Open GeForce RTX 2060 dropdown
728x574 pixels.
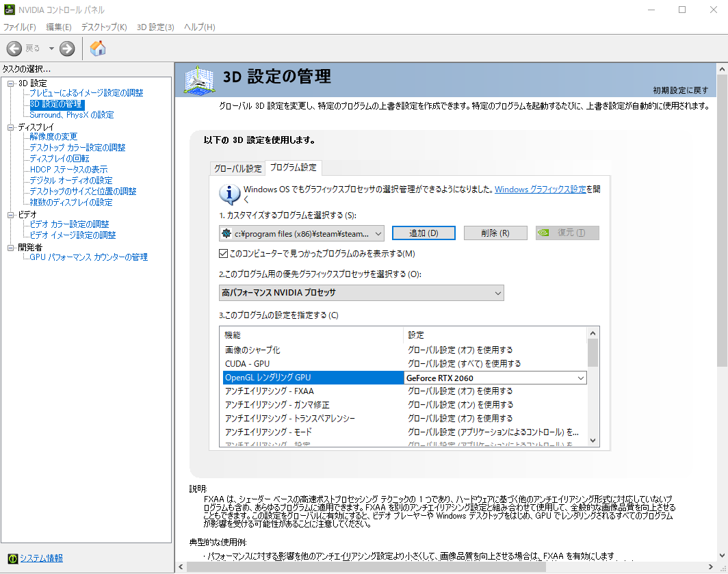pyautogui.click(x=495, y=378)
